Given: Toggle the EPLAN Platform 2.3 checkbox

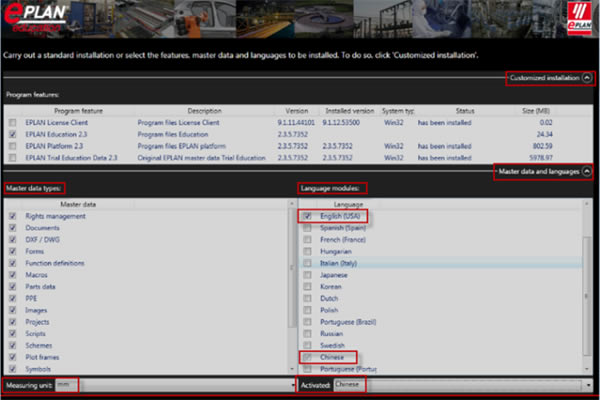Looking at the screenshot, I should pos(12,146).
